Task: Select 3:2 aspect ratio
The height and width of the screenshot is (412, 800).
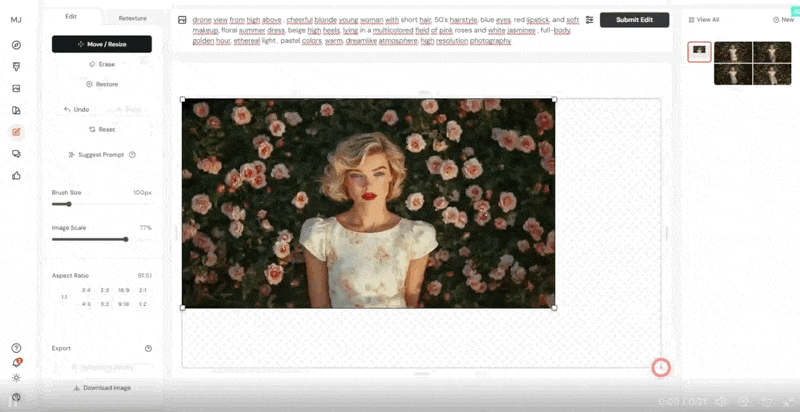Action: tap(105, 304)
